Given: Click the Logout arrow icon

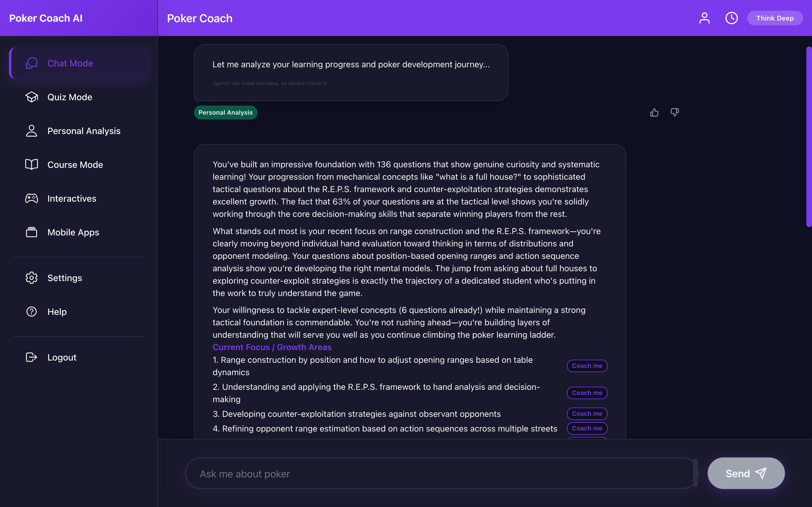Looking at the screenshot, I should (x=32, y=357).
